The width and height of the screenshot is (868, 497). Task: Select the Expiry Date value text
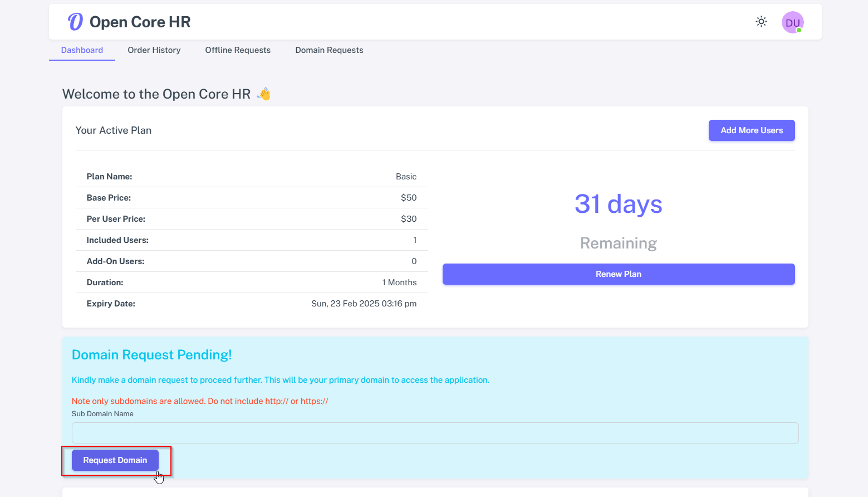[x=364, y=304]
